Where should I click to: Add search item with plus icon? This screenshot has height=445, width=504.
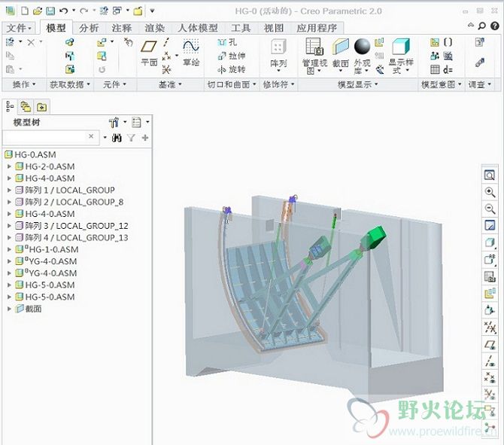[145, 138]
